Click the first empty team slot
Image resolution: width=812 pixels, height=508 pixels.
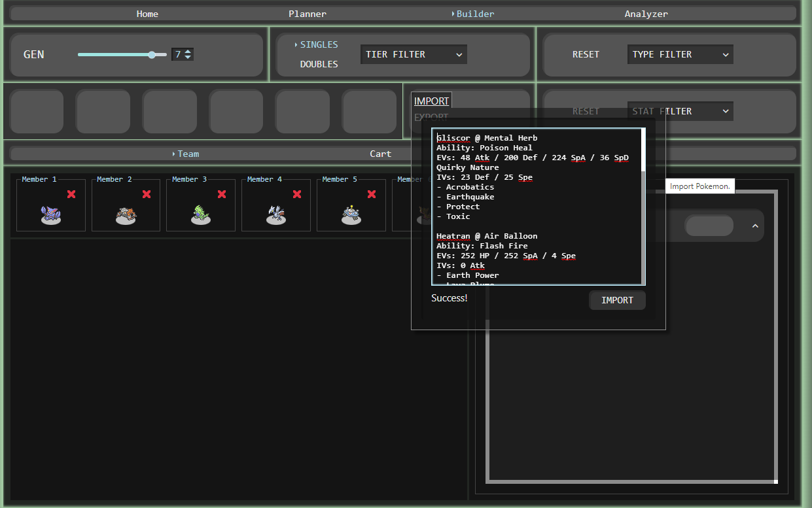37,111
